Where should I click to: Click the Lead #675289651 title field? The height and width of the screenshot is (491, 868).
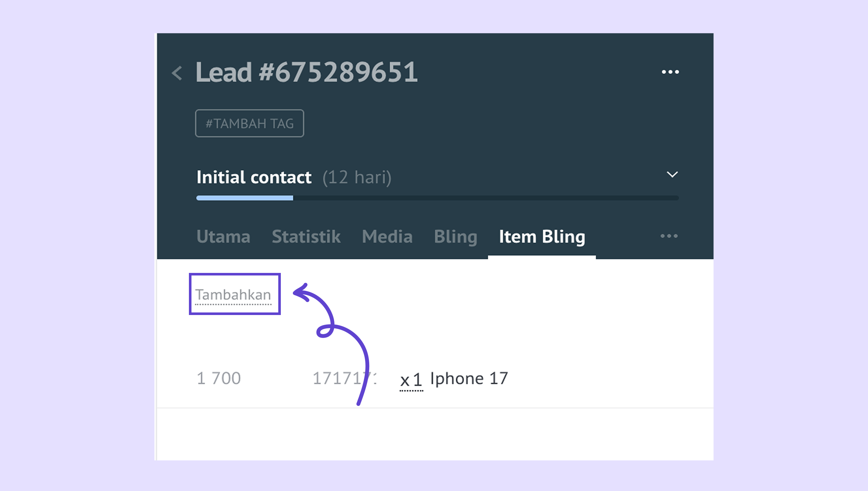pos(306,72)
